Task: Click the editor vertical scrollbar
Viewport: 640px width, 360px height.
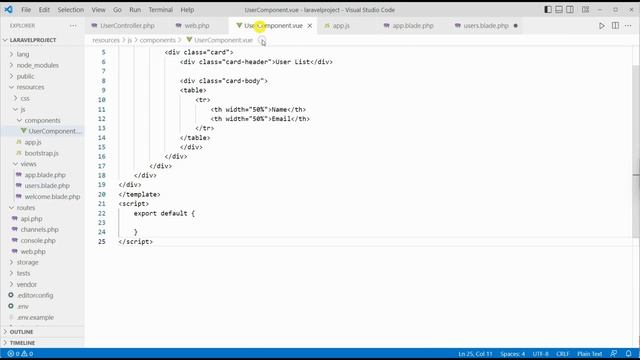Action: click(x=636, y=151)
